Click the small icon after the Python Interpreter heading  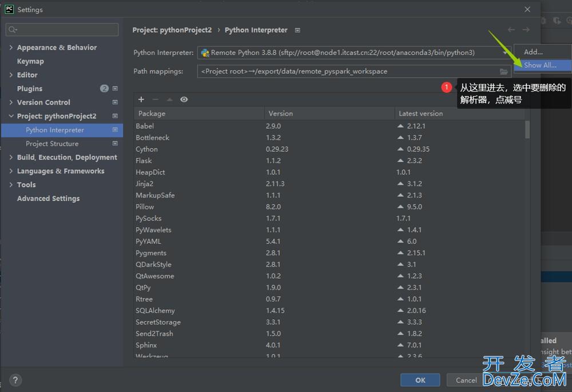pos(297,30)
